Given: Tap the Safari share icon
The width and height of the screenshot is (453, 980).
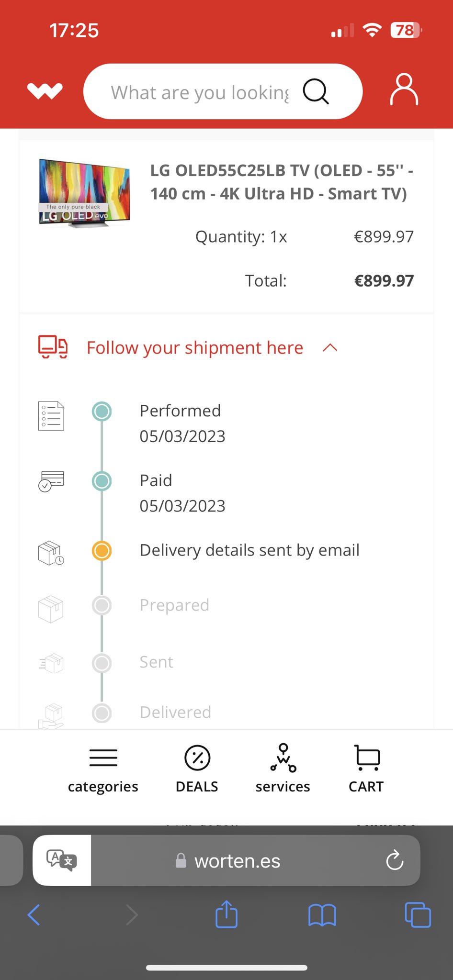Looking at the screenshot, I should (x=226, y=914).
